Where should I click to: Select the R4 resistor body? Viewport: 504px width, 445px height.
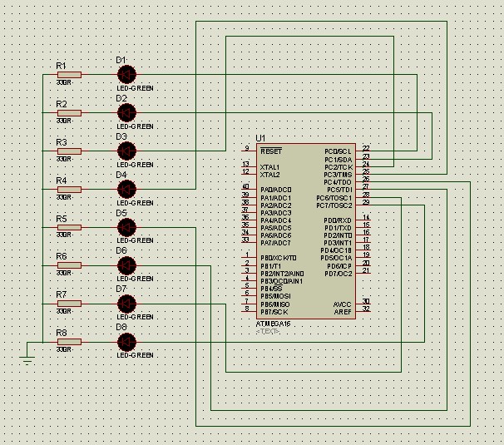click(x=69, y=190)
